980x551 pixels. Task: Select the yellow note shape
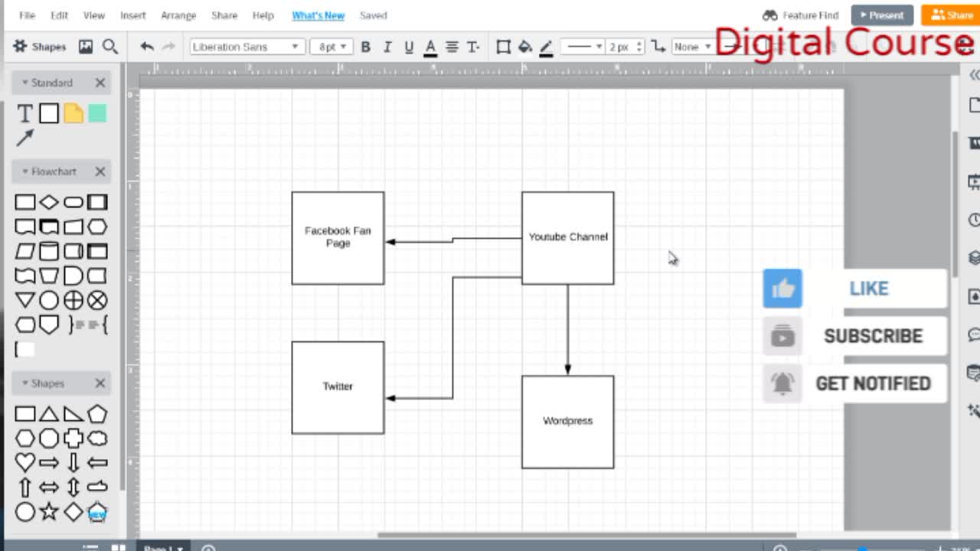point(73,114)
